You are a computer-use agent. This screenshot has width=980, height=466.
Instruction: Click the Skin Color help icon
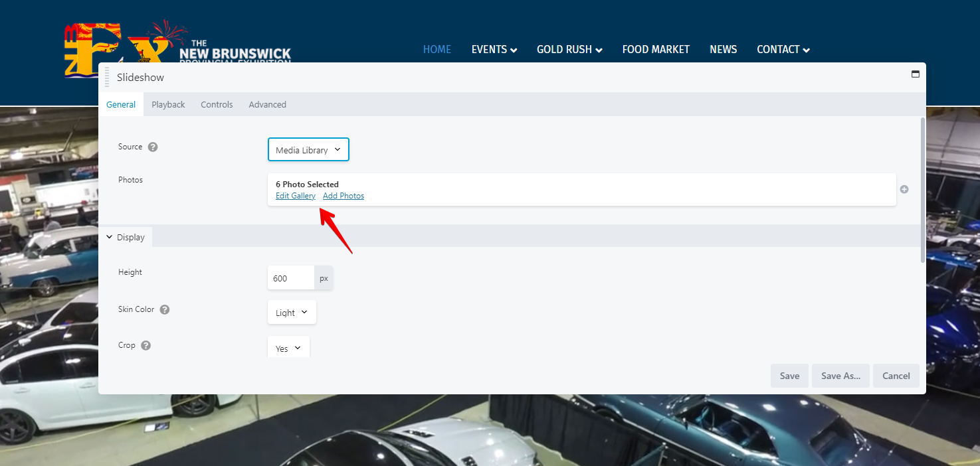tap(165, 309)
